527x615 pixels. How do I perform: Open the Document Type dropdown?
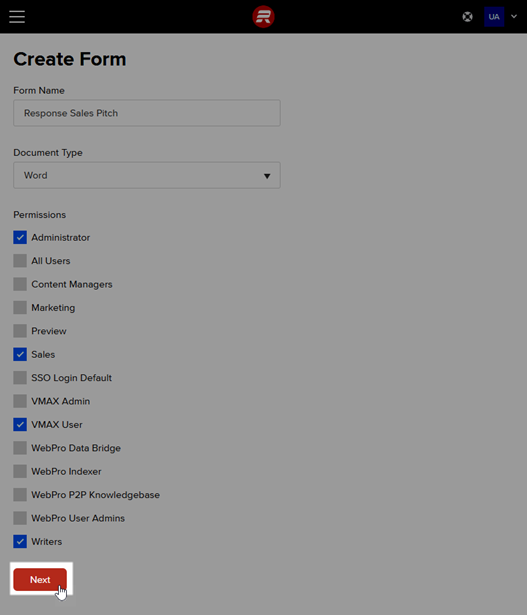(x=147, y=175)
